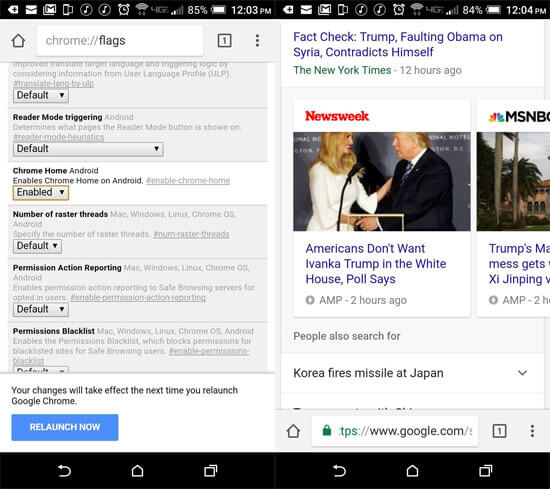Tap alarm clock icon in left status bar
The image size is (550, 489).
pyautogui.click(x=123, y=9)
